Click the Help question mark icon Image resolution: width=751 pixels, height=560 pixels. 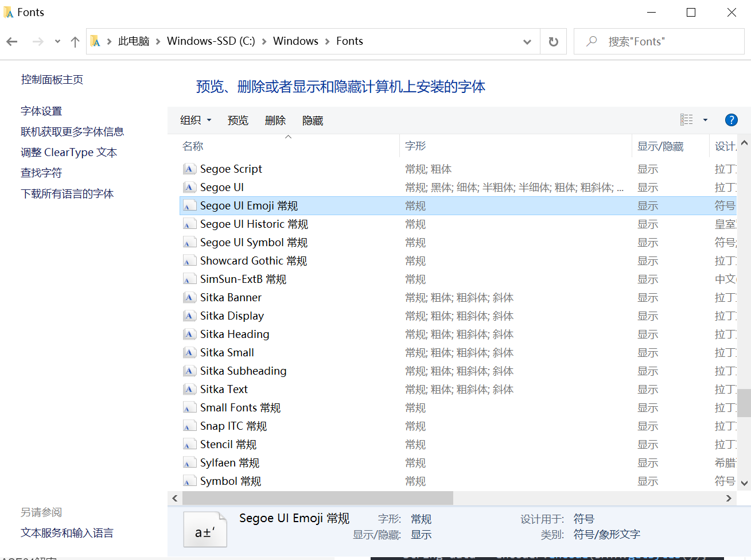point(731,120)
